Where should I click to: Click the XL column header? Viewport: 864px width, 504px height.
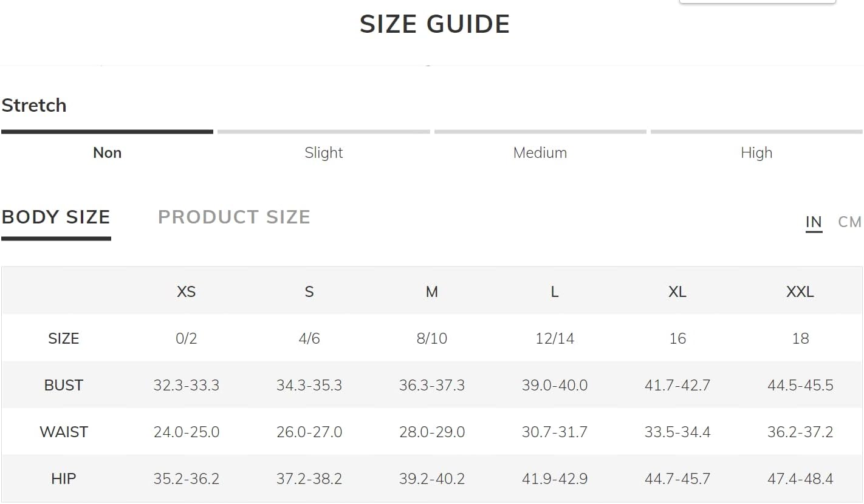point(677,291)
